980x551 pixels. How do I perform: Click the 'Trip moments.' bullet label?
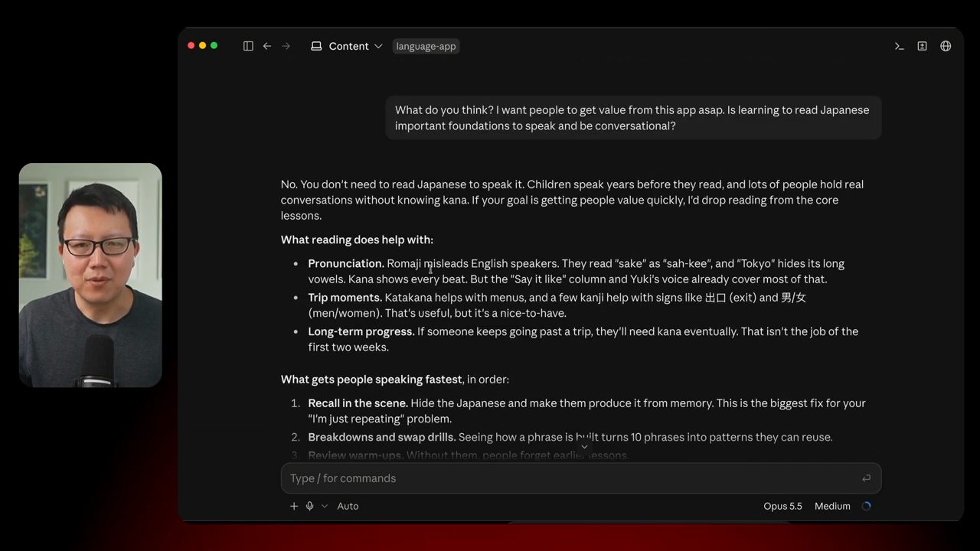(345, 297)
